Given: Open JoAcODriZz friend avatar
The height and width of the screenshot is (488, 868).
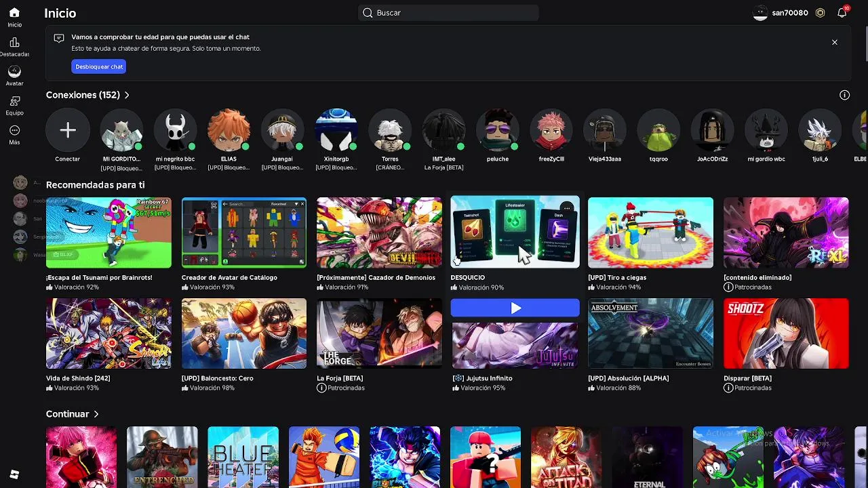Looking at the screenshot, I should pyautogui.click(x=712, y=130).
